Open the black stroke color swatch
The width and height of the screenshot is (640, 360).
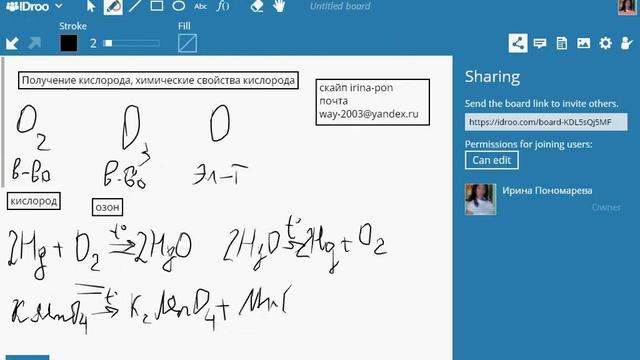(x=69, y=43)
